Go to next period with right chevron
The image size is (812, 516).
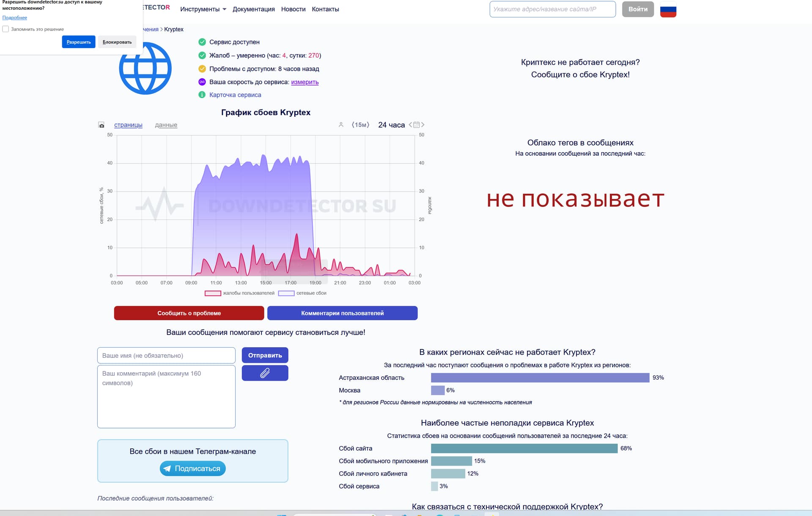(x=422, y=125)
